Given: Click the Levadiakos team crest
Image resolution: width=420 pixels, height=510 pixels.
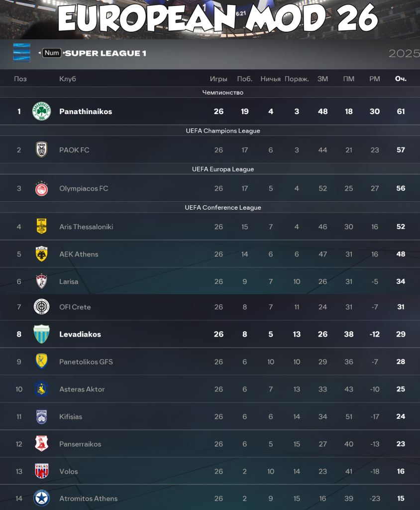Looking at the screenshot, I should [41, 334].
